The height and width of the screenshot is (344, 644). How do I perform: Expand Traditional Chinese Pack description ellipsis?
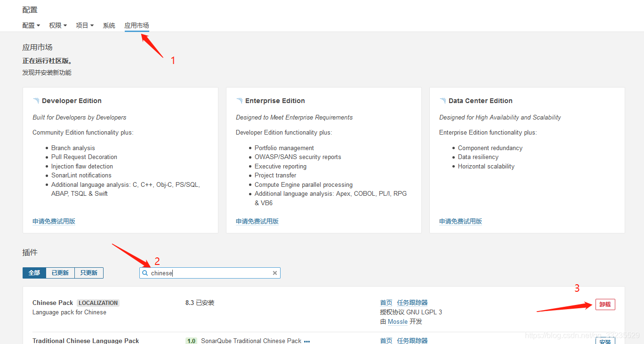[x=307, y=341]
